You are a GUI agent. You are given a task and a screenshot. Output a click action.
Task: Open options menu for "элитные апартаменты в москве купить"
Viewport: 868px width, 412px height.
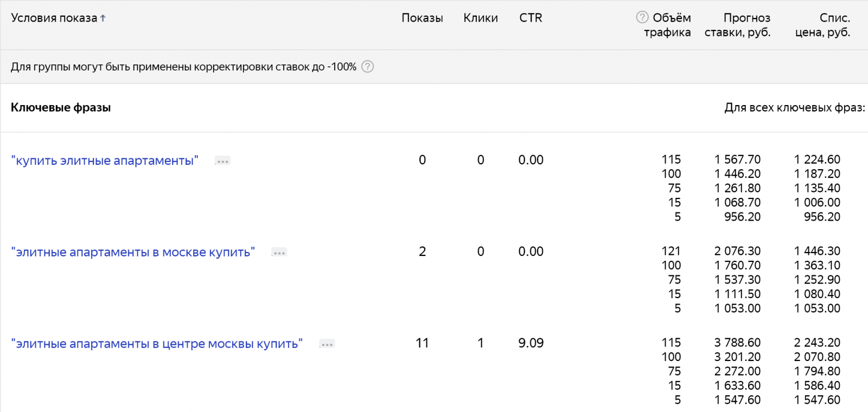pos(279,253)
